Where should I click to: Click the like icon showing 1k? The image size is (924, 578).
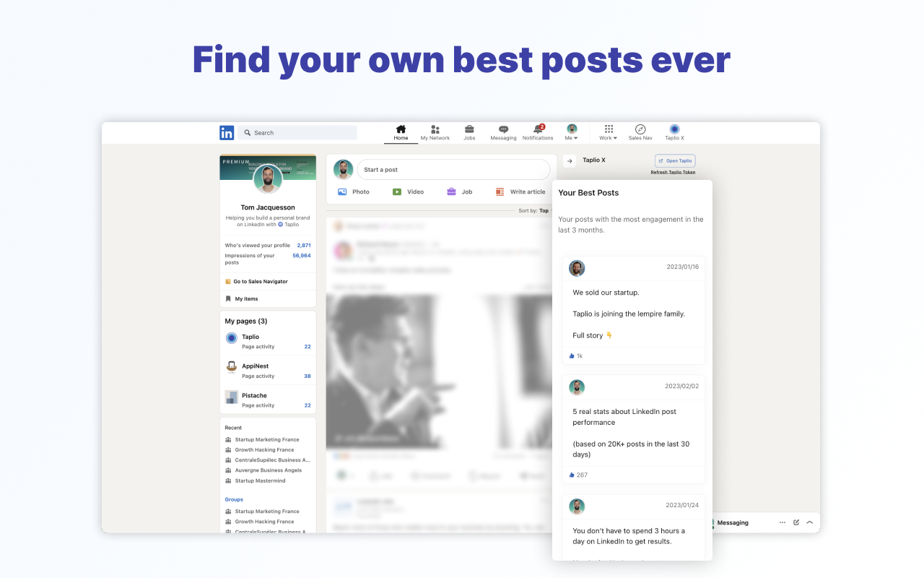click(572, 356)
